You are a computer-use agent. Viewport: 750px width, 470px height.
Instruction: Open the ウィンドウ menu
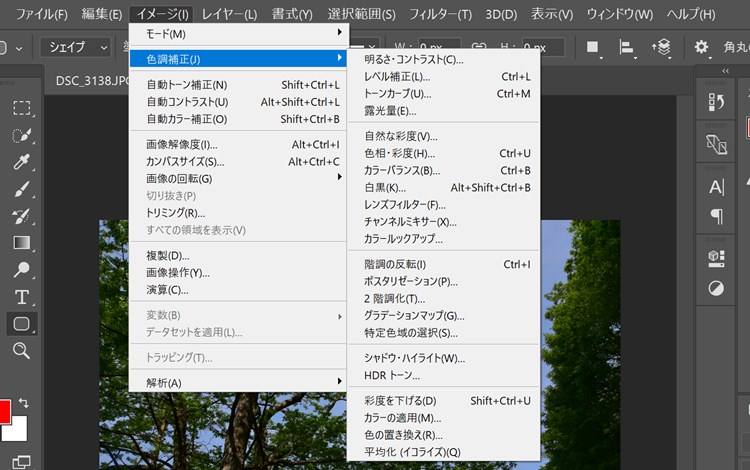(x=619, y=14)
